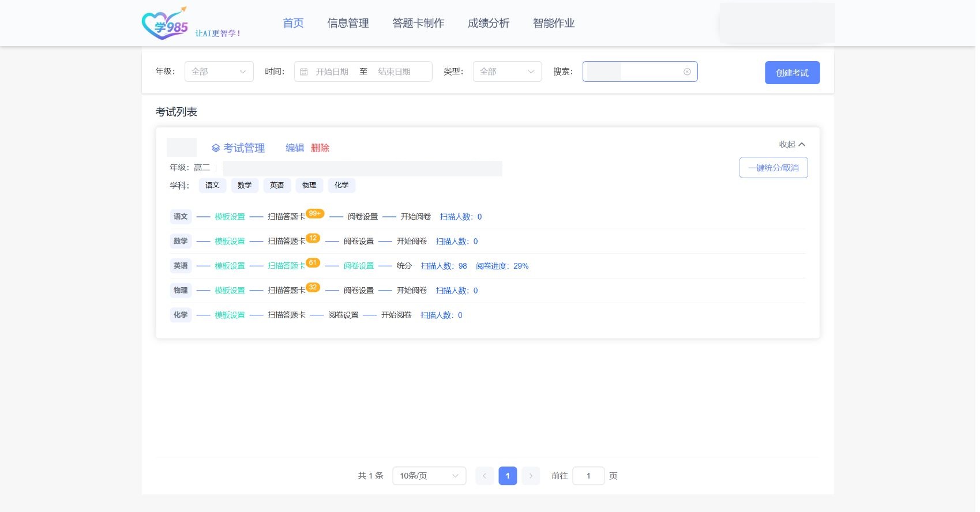This screenshot has height=512, width=980.
Task: Open 阅卷设置 in 语文 row
Action: tap(363, 217)
